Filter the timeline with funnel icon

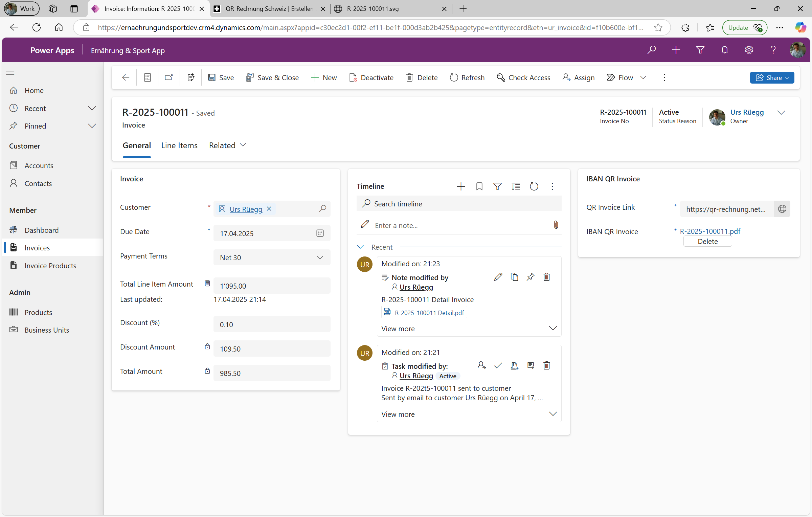pyautogui.click(x=497, y=186)
